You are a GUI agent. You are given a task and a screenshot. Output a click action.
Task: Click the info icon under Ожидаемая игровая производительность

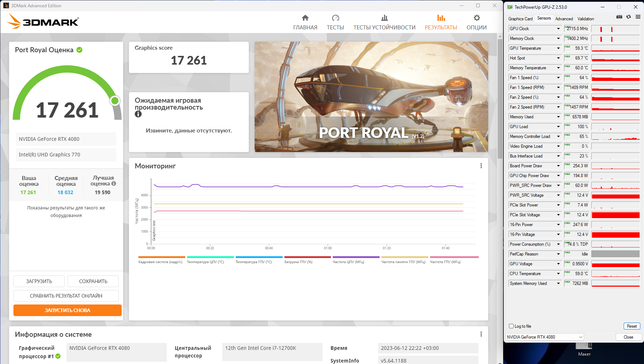click(x=138, y=114)
